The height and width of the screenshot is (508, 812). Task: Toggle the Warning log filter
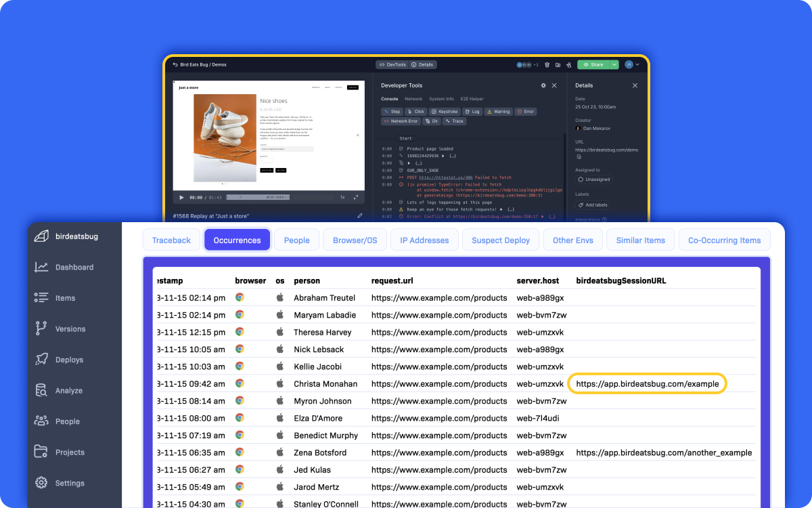(499, 111)
